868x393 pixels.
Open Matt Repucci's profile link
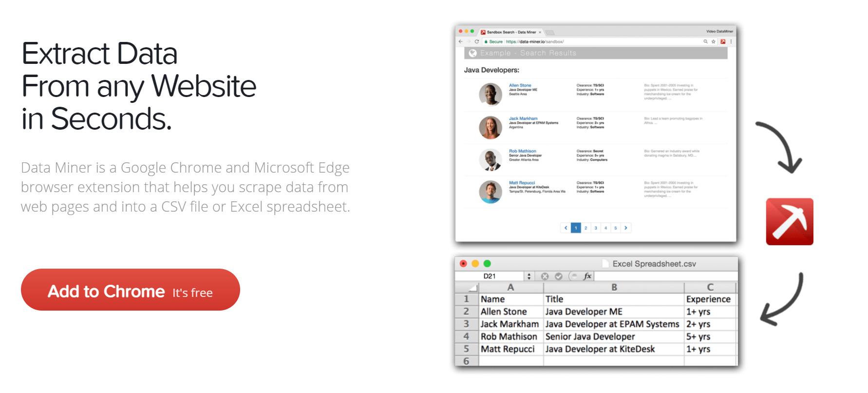click(522, 183)
